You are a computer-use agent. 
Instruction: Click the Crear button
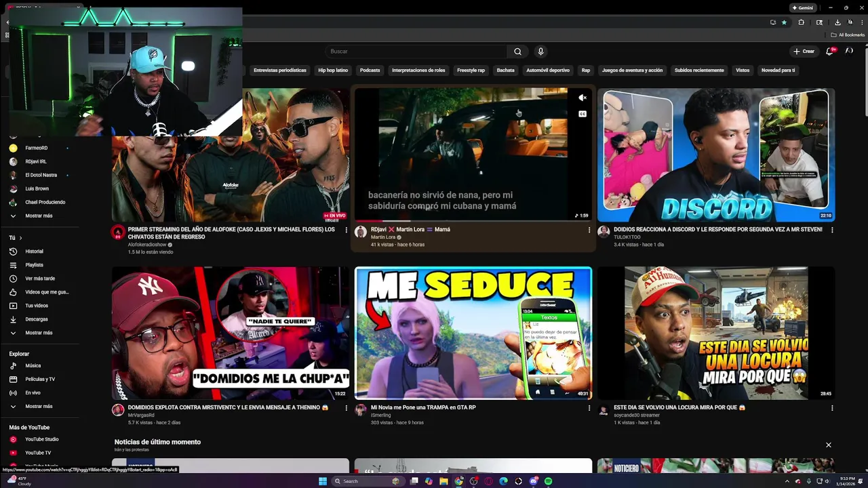coord(804,52)
